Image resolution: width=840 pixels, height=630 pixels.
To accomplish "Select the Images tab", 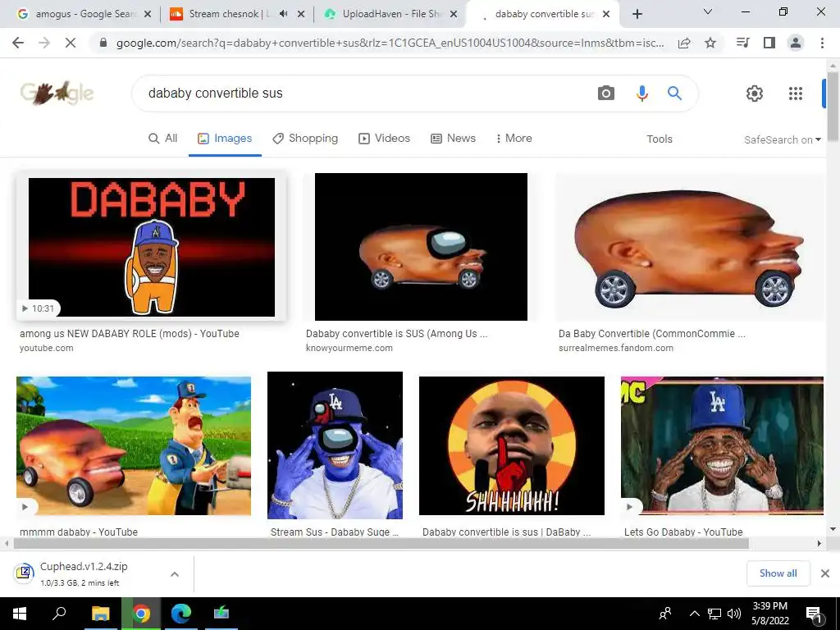I will [x=225, y=138].
